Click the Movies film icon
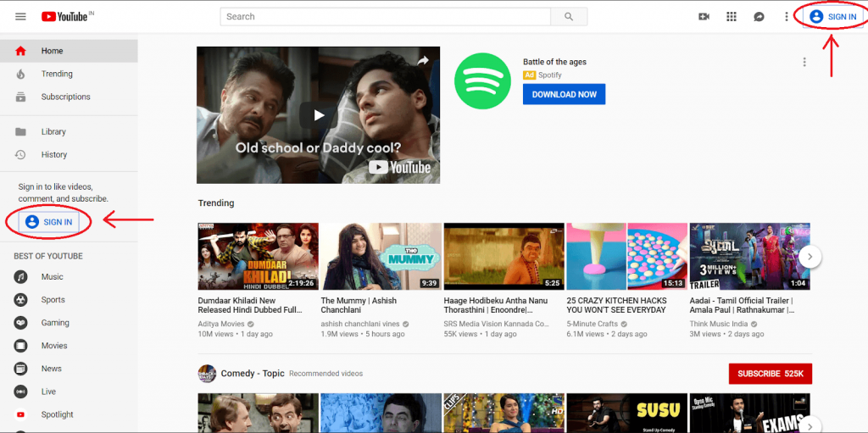This screenshot has width=868, height=433. coord(20,346)
